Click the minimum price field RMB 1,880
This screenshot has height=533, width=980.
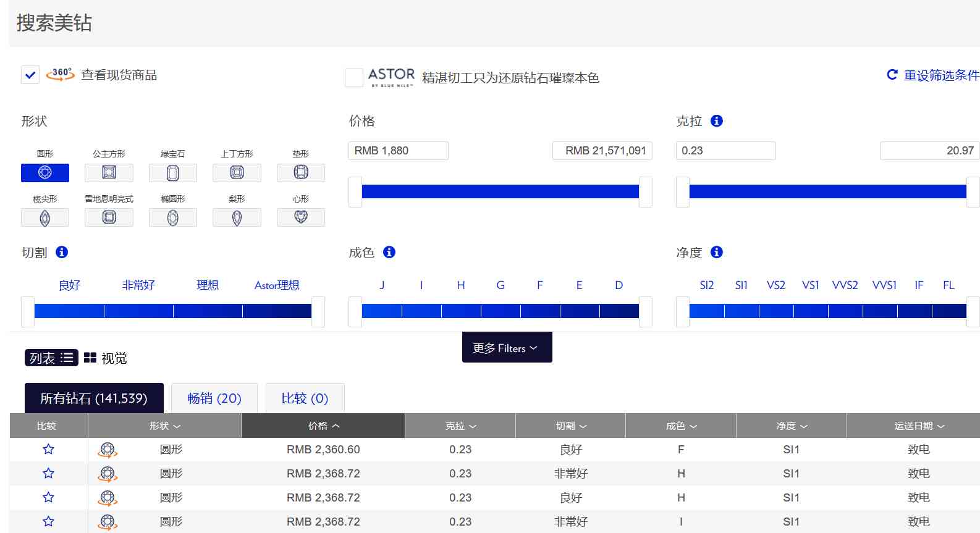tap(399, 151)
